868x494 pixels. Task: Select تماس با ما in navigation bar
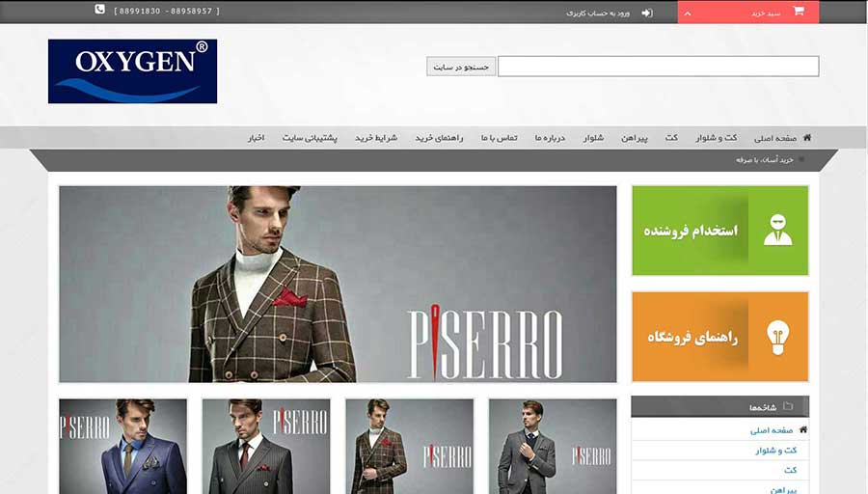tap(500, 138)
